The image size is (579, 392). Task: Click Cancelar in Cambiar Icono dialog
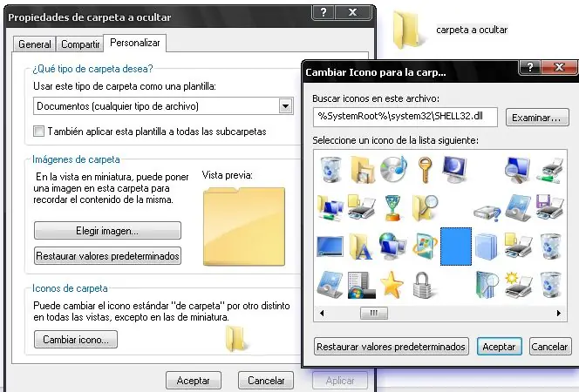point(549,347)
